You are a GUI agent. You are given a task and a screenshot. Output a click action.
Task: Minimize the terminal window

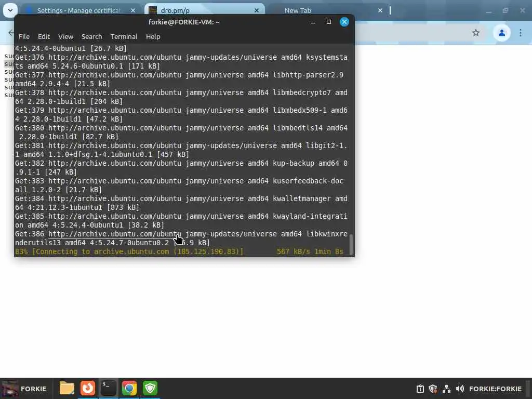pyautogui.click(x=313, y=22)
